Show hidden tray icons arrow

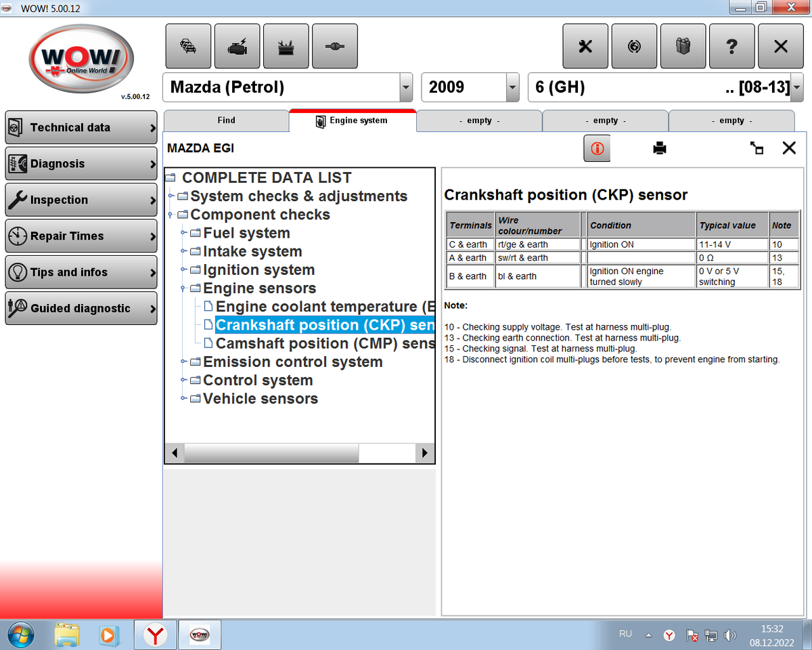[x=649, y=636]
